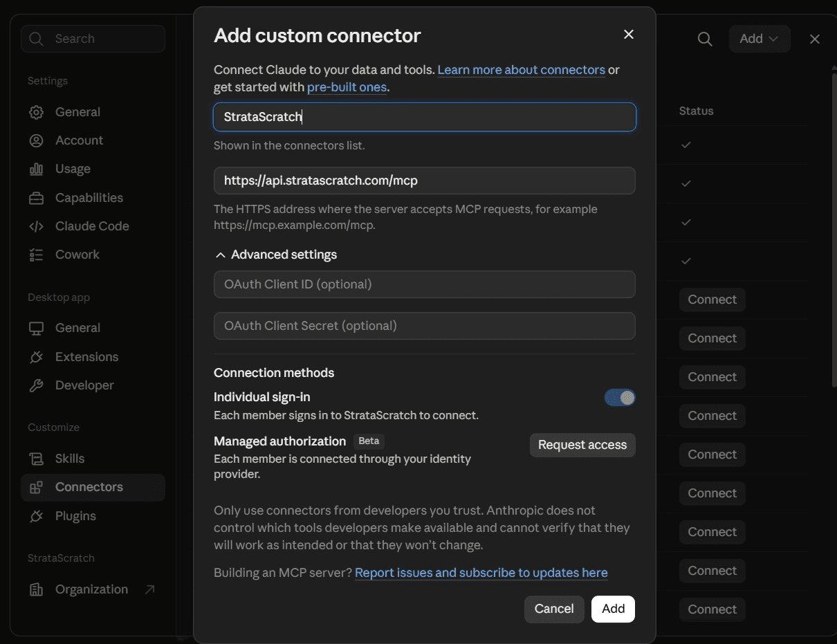Go to the Account settings page
This screenshot has height=644, width=837.
click(93, 140)
